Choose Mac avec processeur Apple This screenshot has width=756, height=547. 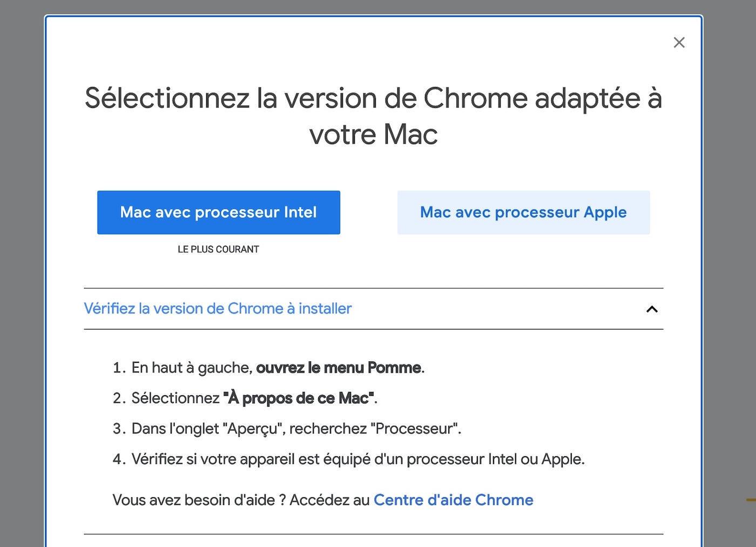pos(523,212)
